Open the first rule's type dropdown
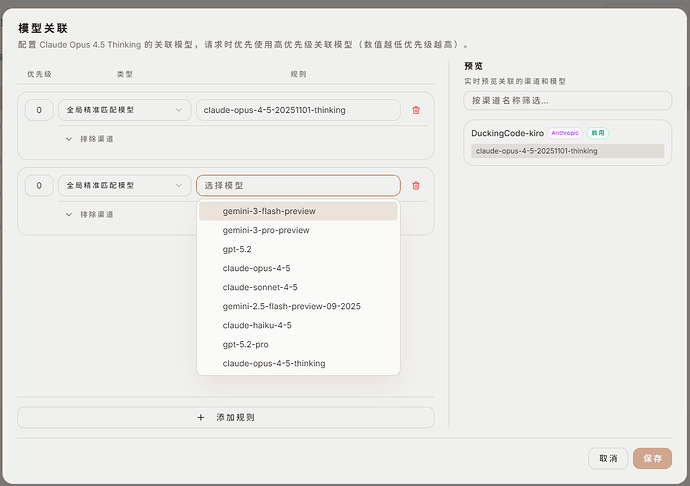Screen dimensions: 690x486 (125, 110)
